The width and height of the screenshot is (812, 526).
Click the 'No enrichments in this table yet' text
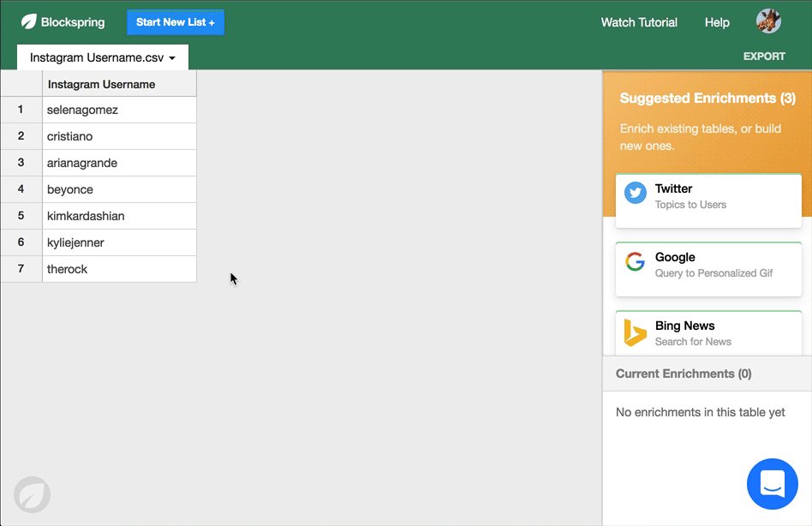click(700, 412)
